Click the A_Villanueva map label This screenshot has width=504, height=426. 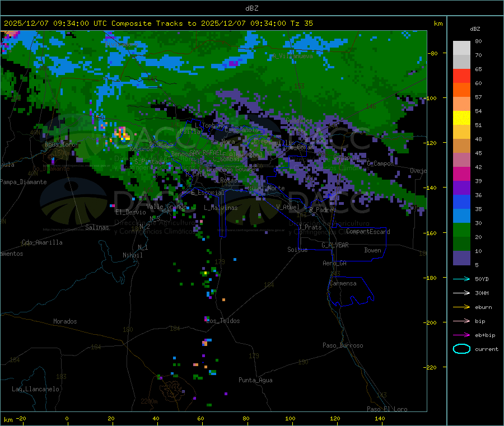coord(292,56)
